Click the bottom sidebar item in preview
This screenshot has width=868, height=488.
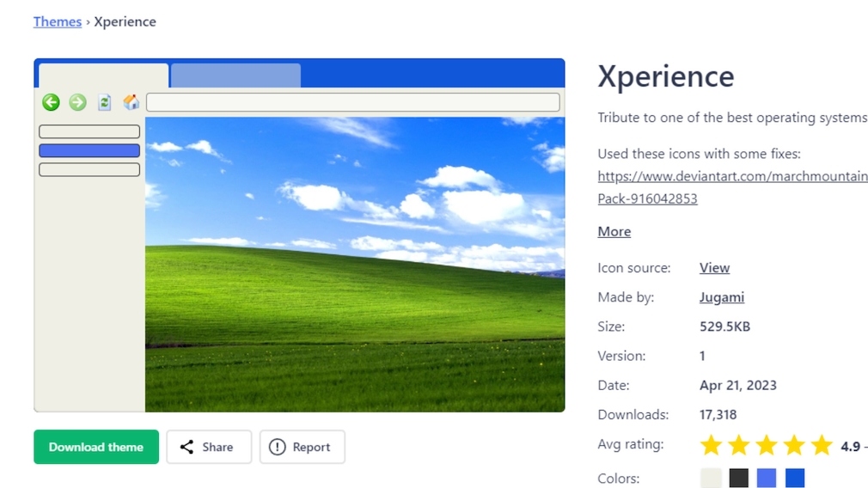click(x=89, y=170)
